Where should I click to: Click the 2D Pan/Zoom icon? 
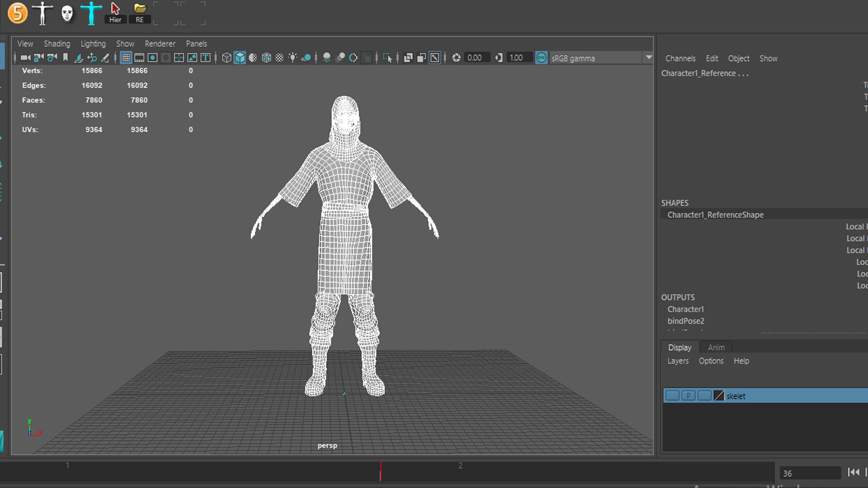pyautogui.click(x=92, y=58)
